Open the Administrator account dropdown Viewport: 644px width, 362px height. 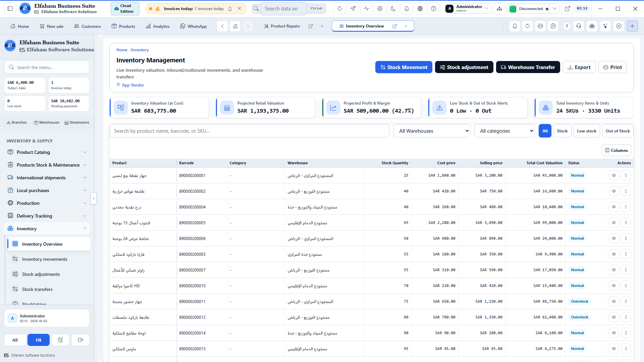tap(468, 9)
